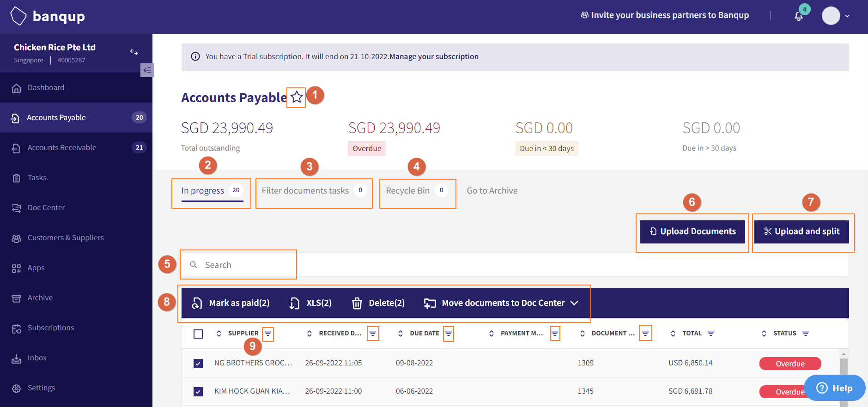Viewport: 868px width, 407px height.
Task: Click the Dashboard home icon
Action: coord(17,88)
